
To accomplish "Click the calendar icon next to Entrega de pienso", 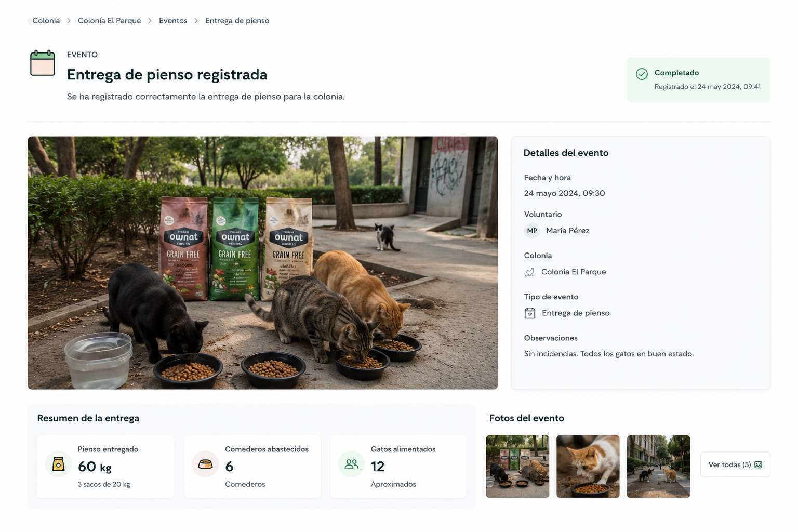I will tap(530, 313).
